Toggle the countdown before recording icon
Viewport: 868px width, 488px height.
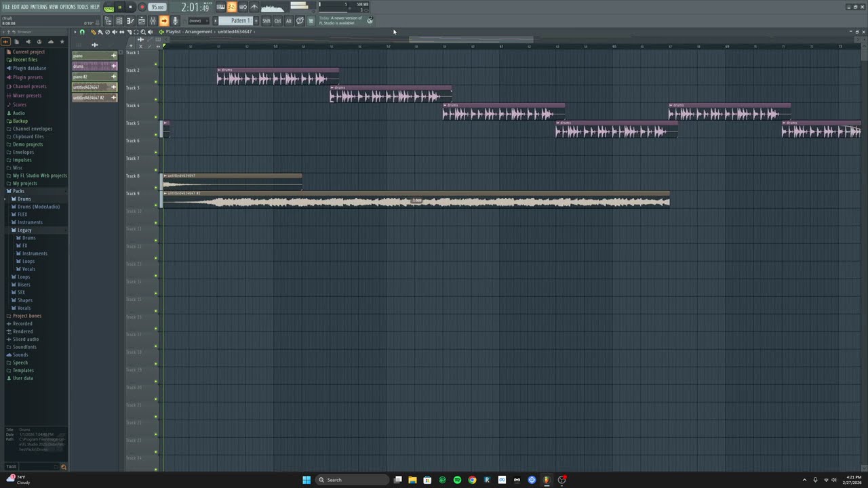(x=231, y=7)
